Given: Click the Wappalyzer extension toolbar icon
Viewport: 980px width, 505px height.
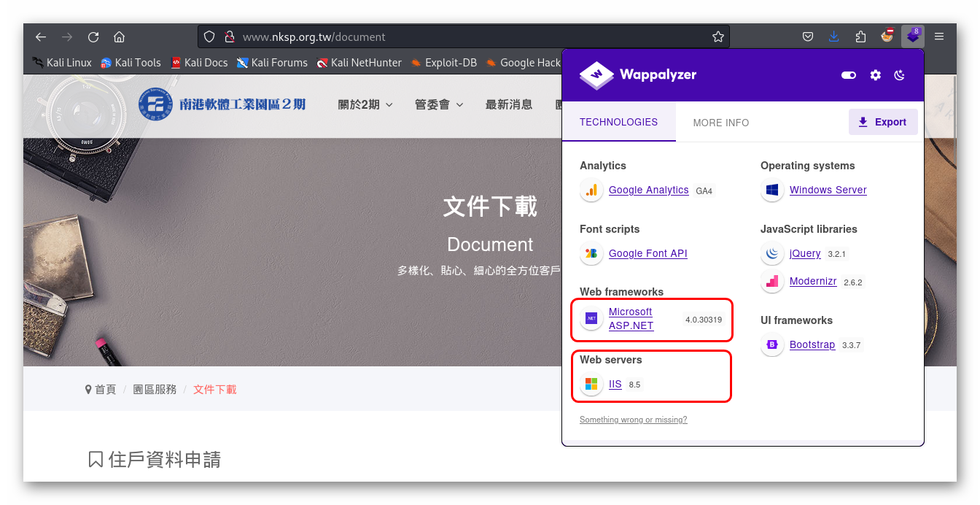Looking at the screenshot, I should tap(913, 36).
